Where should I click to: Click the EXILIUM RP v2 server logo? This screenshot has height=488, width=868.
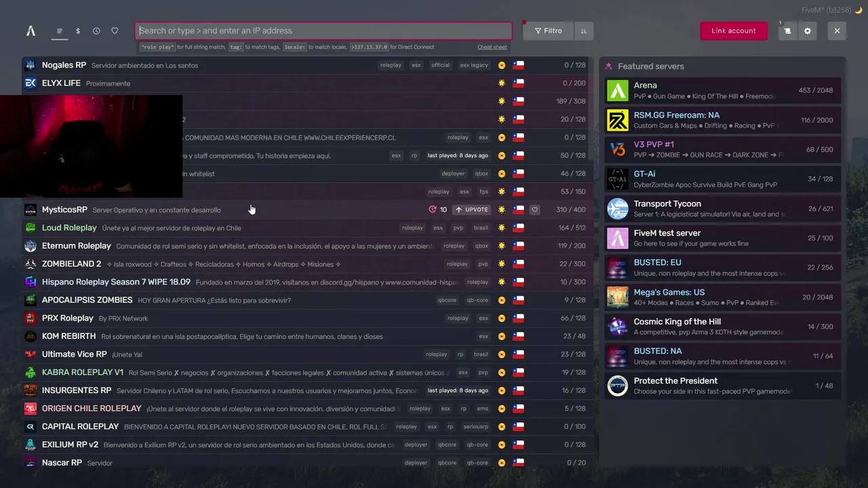point(31,445)
